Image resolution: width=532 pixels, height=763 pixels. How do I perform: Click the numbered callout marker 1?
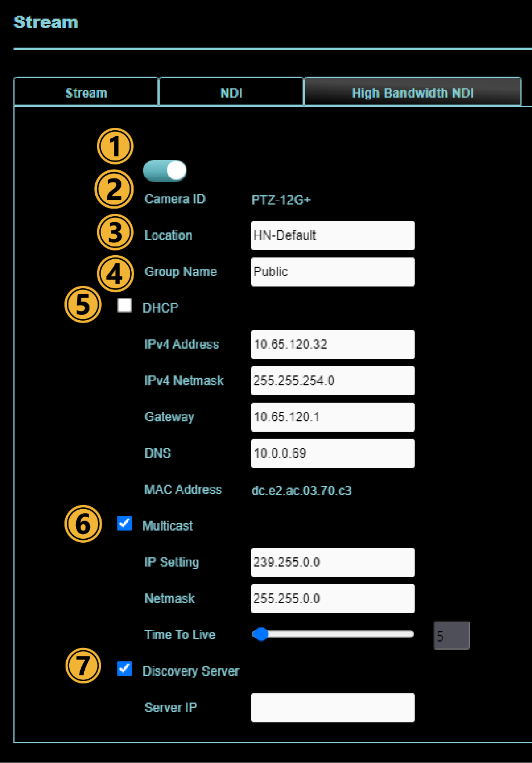(x=115, y=146)
